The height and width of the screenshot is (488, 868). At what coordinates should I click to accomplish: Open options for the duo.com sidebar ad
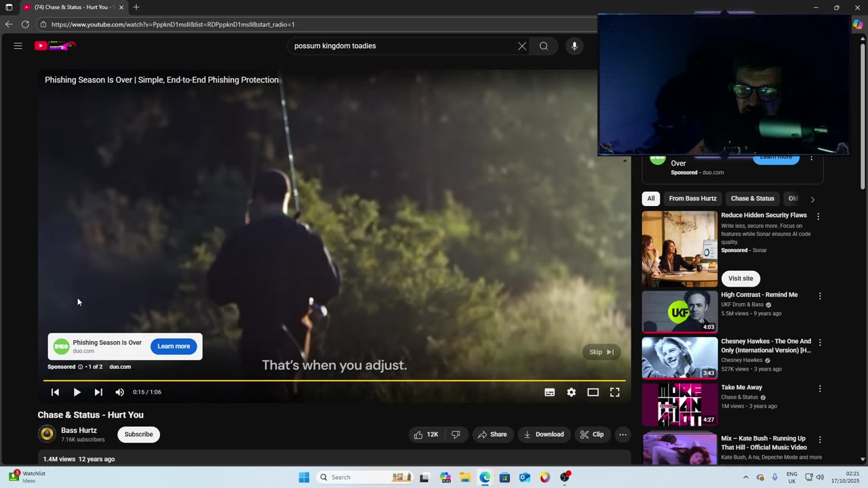[x=811, y=158]
